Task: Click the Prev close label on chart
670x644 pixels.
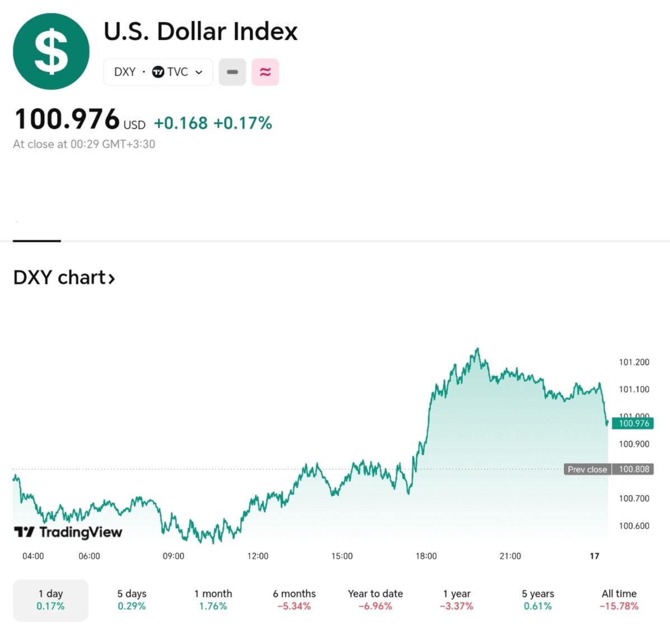Action: tap(587, 469)
